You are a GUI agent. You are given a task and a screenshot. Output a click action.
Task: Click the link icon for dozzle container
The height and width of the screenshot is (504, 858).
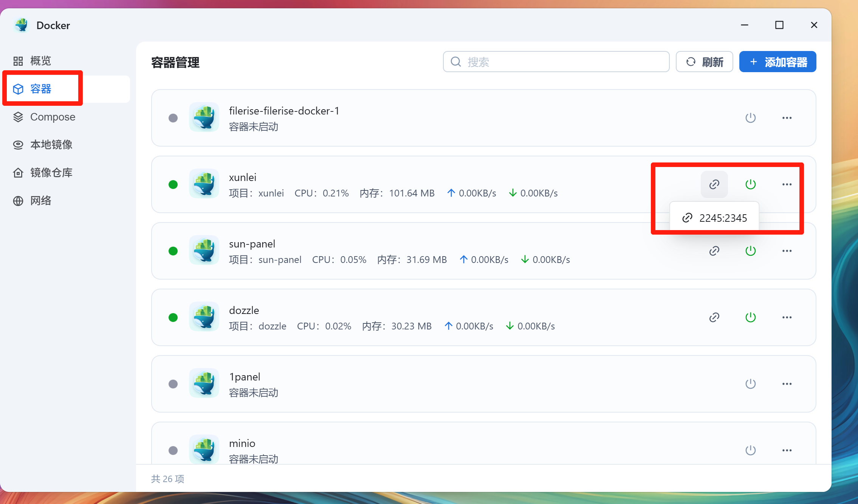714,317
